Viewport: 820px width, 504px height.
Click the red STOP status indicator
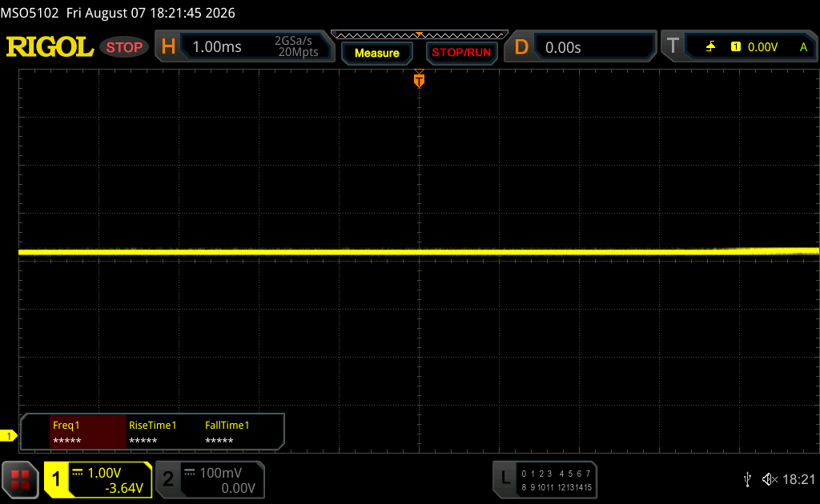tap(124, 47)
